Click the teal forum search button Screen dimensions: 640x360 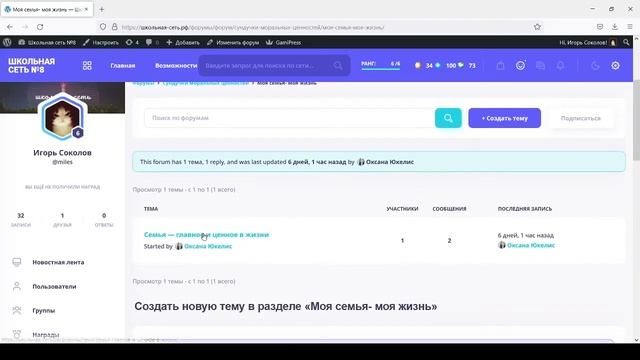[448, 118]
